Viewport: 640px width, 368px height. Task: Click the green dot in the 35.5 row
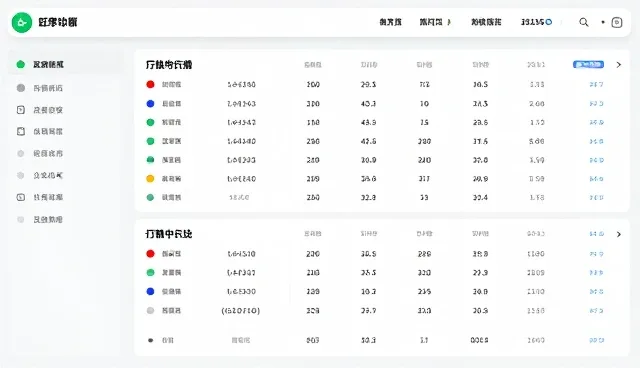(x=150, y=273)
